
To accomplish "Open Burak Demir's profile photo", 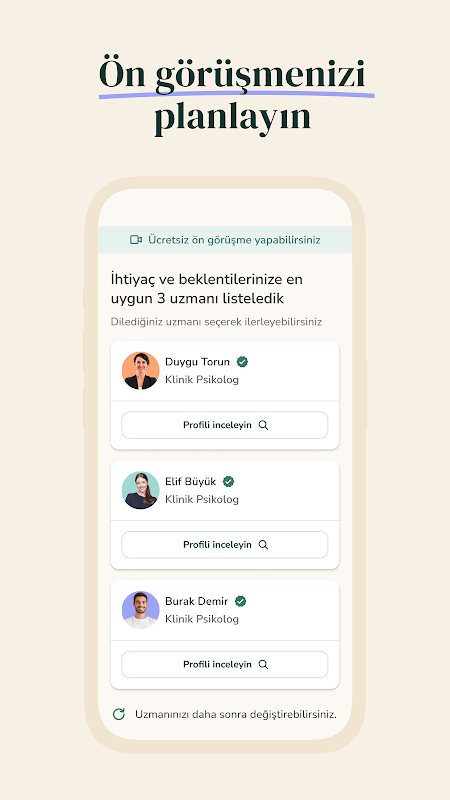I will point(141,610).
